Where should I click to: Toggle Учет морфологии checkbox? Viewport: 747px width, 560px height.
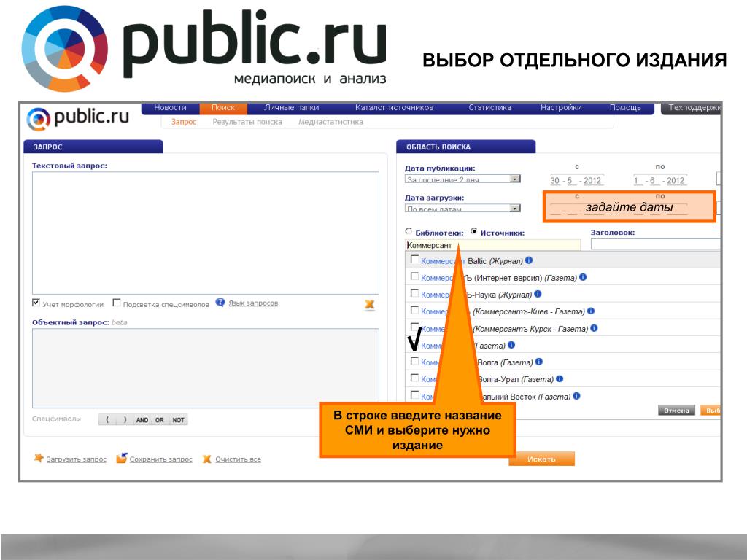click(x=36, y=303)
